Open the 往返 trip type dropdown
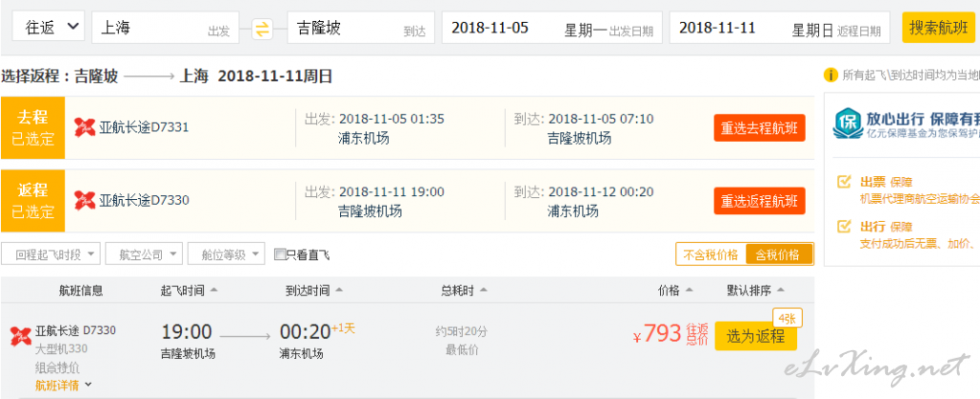This screenshot has height=399, width=980. click(49, 26)
